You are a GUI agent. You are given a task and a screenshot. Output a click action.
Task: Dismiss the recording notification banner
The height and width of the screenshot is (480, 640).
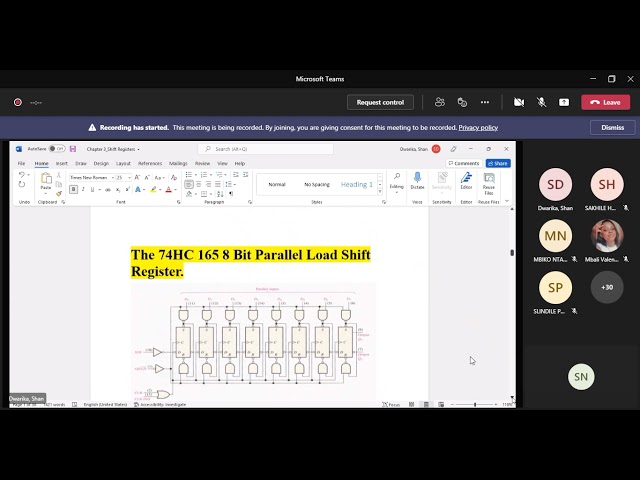click(613, 128)
